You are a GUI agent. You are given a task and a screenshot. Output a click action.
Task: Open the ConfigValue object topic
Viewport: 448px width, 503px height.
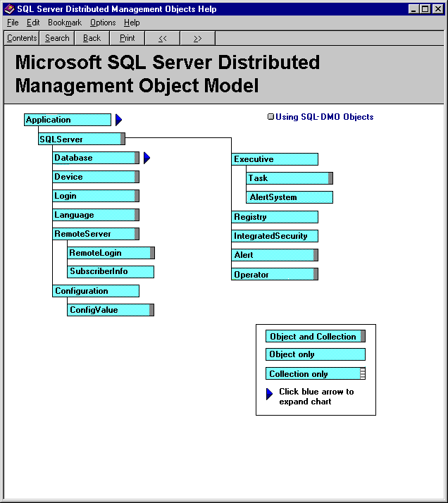click(109, 310)
